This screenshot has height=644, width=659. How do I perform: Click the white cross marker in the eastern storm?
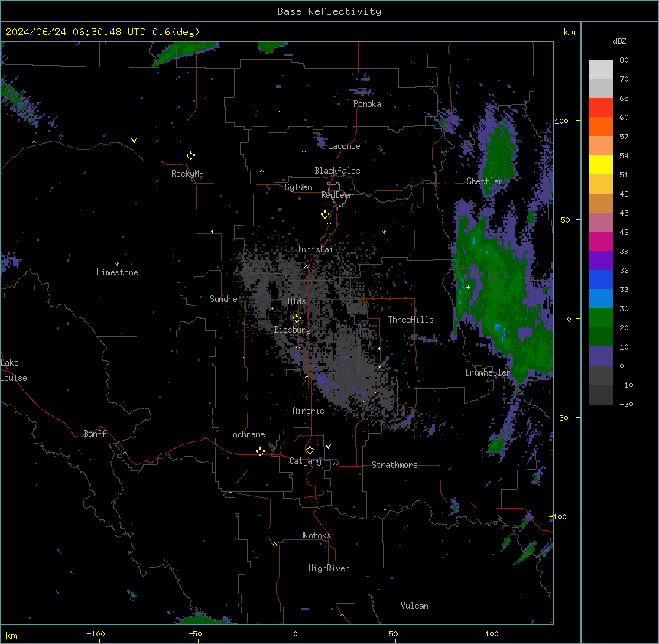468,287
